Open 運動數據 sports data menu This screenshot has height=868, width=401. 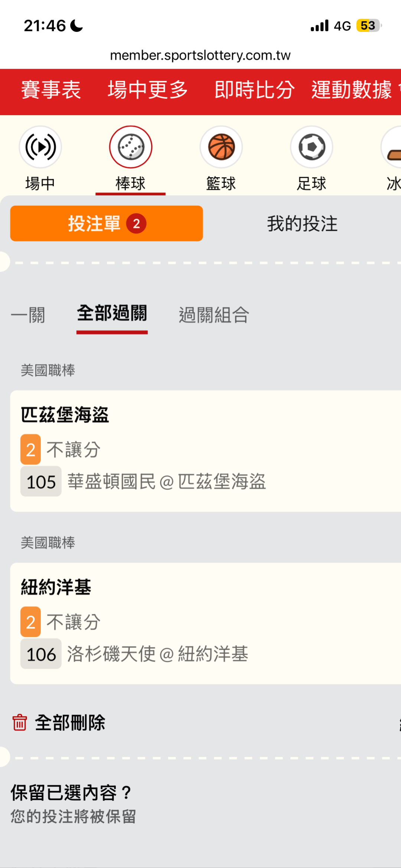pos(351,90)
